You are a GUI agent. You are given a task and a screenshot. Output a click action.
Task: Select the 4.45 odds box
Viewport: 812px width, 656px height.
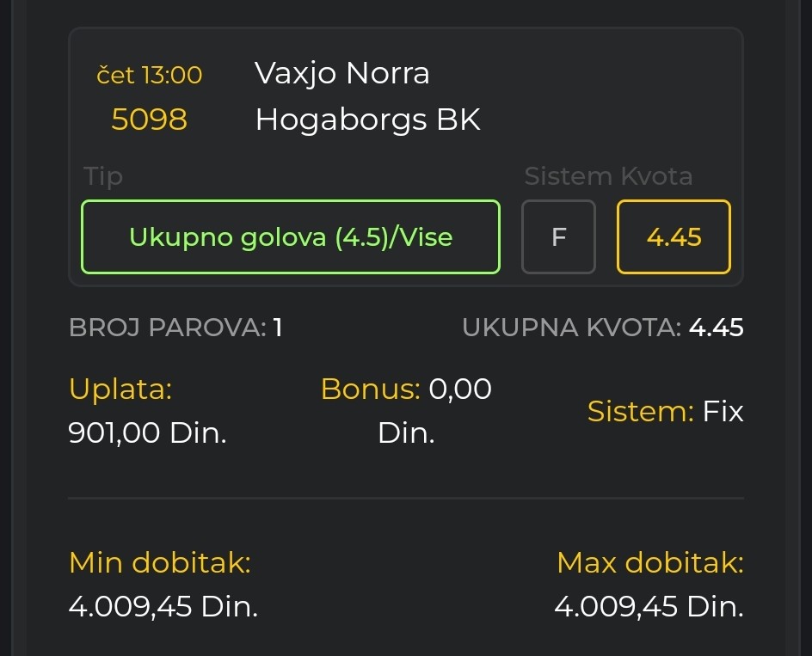click(674, 237)
